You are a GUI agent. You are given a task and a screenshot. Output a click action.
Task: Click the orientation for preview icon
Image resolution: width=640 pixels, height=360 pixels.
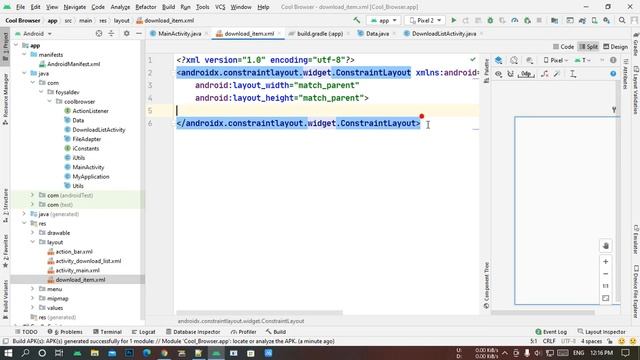(x=514, y=60)
